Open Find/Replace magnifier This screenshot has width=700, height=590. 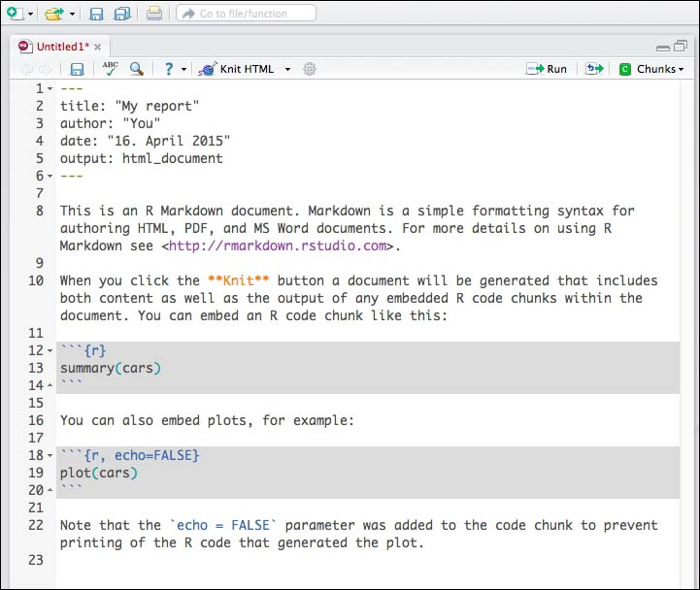[x=136, y=69]
